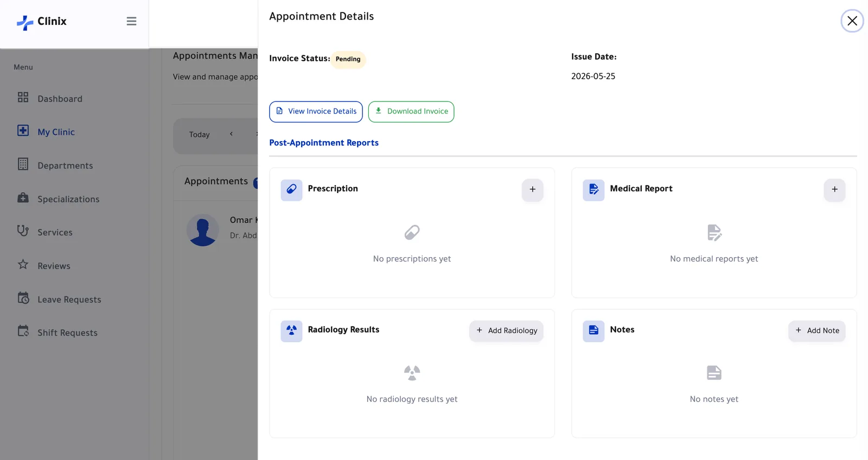
Task: Click the empty prescriptions pill placeholder icon
Action: point(412,233)
